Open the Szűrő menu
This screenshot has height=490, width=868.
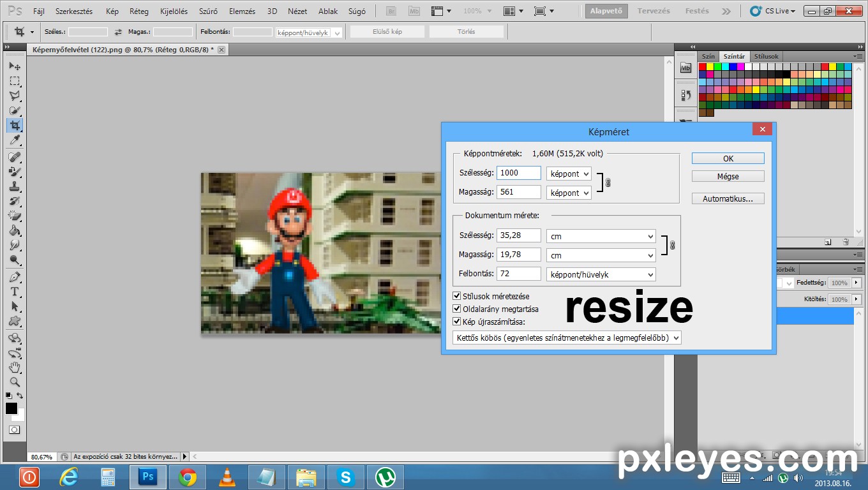coord(208,11)
